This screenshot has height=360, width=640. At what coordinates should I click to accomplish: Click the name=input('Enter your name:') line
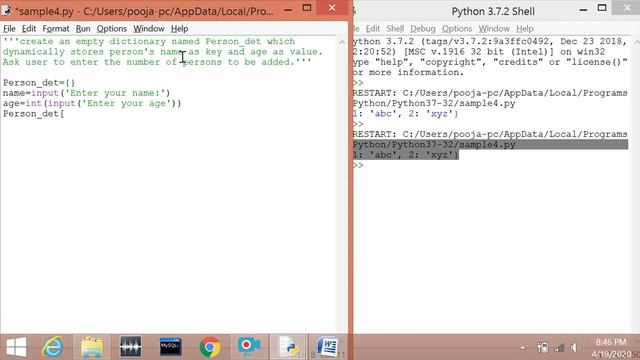pyautogui.click(x=86, y=93)
